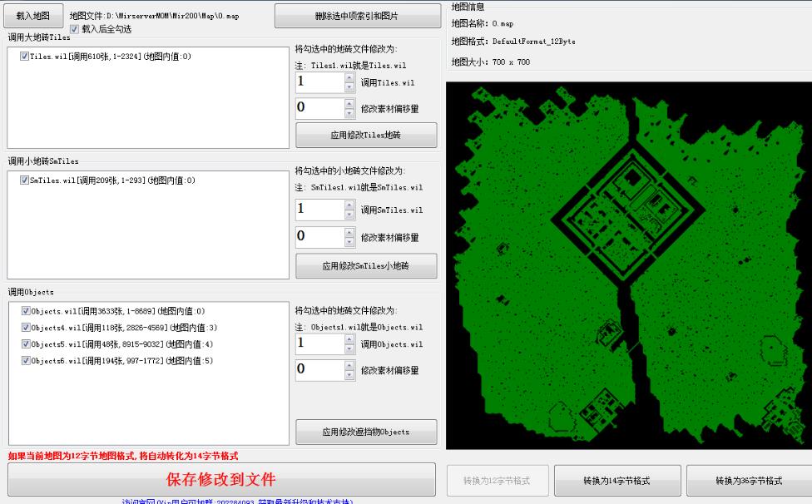The image size is (812, 504).
Task: Increase the 调用SmTiles.wil spinner value
Action: click(349, 205)
